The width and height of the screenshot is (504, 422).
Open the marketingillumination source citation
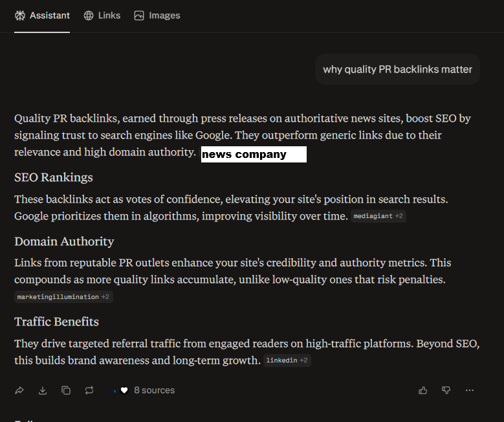coord(57,297)
